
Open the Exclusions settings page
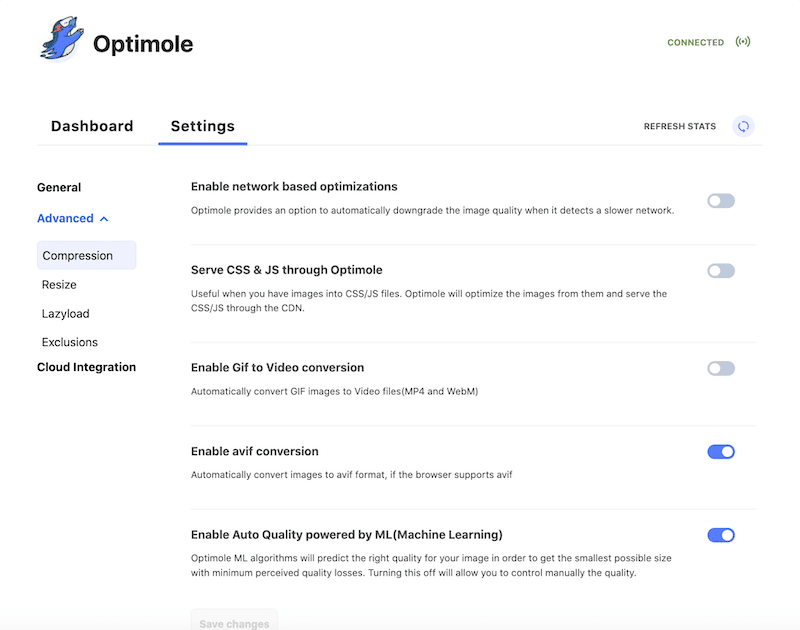click(69, 342)
